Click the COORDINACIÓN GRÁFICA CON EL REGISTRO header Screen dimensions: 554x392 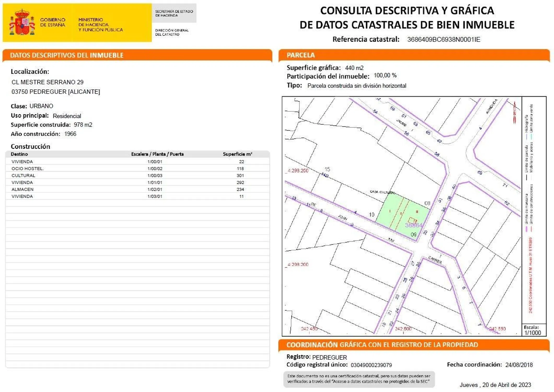coord(382,345)
